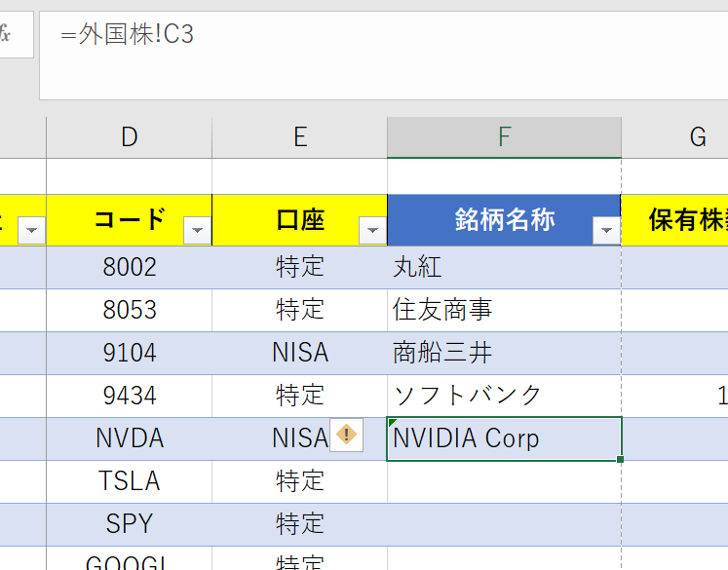Click the fill handle of the NVIDIA Corp cell
This screenshot has height=570, width=728.
pyautogui.click(x=620, y=460)
